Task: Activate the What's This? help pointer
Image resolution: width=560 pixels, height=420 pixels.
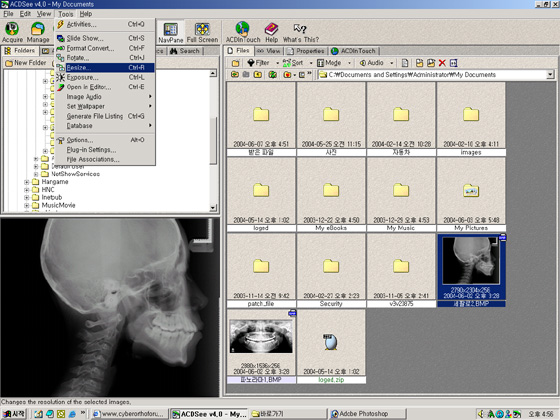Action: tap(300, 32)
